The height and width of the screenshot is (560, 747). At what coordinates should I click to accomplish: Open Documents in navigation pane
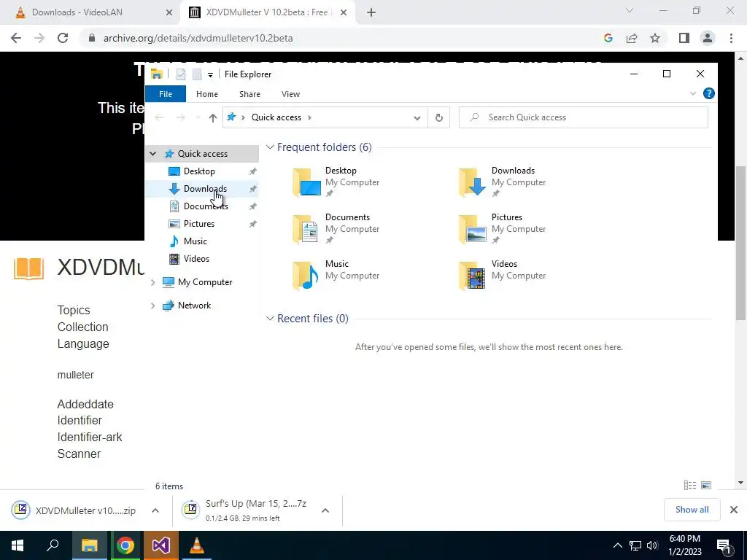pyautogui.click(x=206, y=206)
